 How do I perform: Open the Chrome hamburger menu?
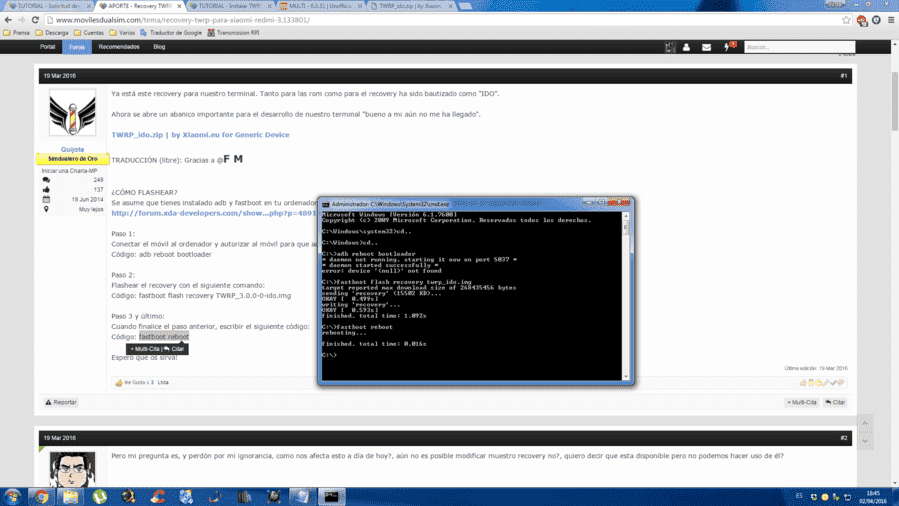891,20
